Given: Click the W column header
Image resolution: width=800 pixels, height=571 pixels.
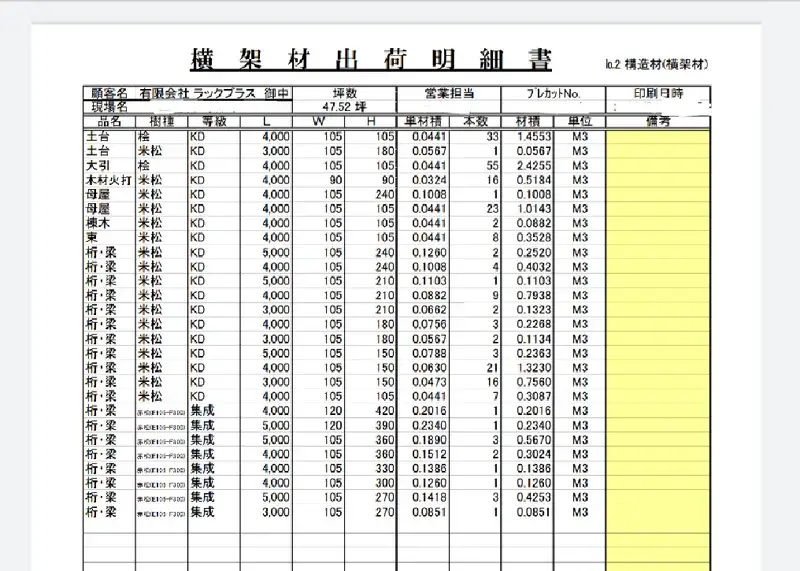Looking at the screenshot, I should point(319,121).
